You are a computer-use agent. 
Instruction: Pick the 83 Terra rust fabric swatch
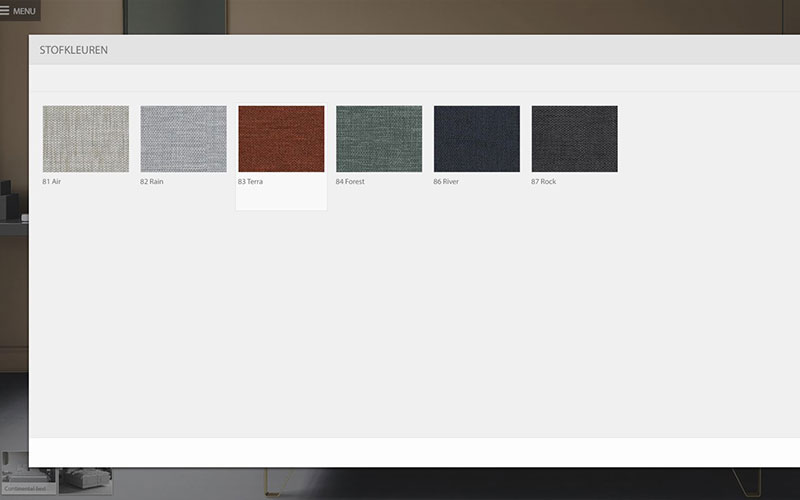tap(281, 139)
